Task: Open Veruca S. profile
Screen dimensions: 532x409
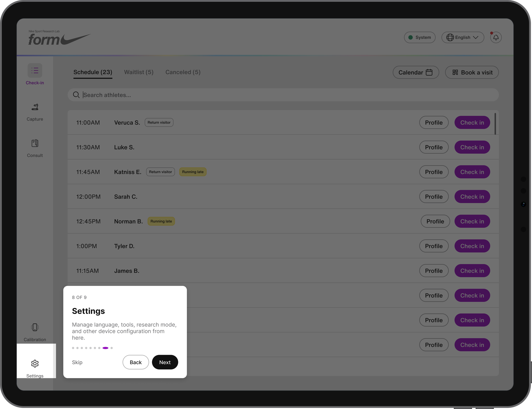Action: point(434,122)
